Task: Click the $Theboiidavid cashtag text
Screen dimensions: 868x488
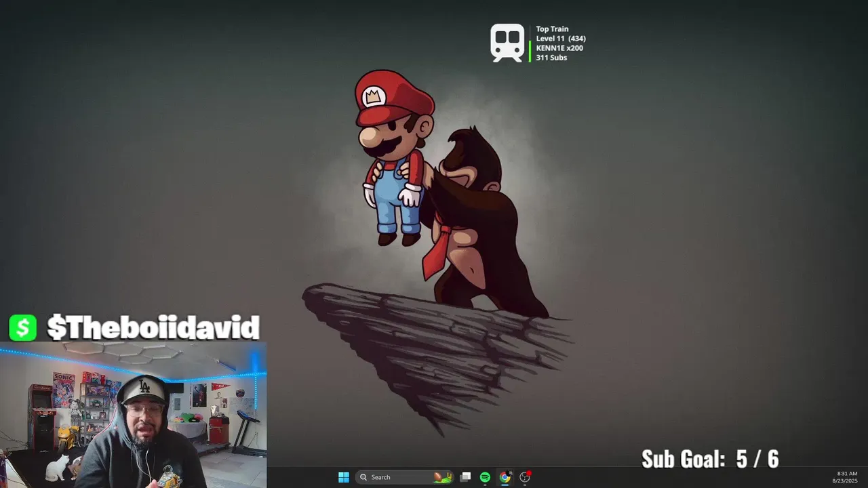Action: [x=153, y=328]
